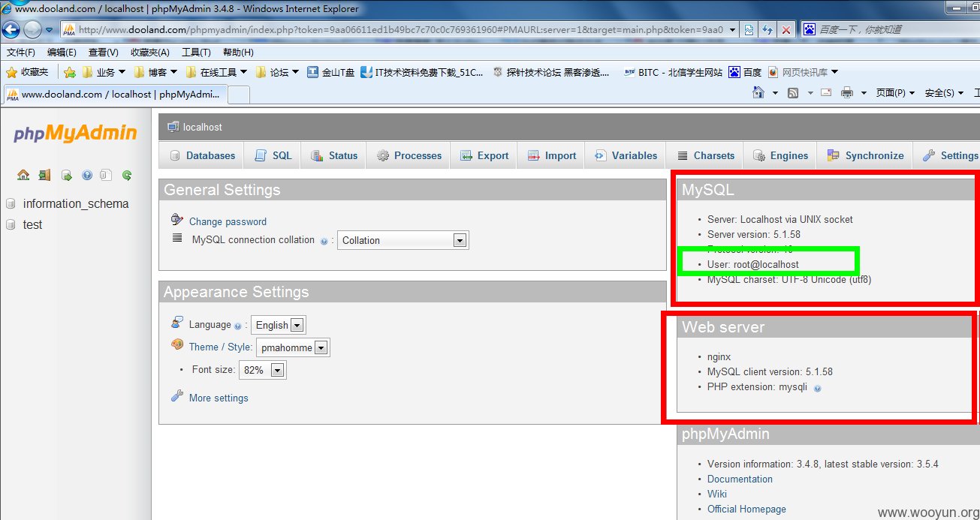Open the Engines tab
This screenshot has width=980, height=520.
click(x=780, y=155)
